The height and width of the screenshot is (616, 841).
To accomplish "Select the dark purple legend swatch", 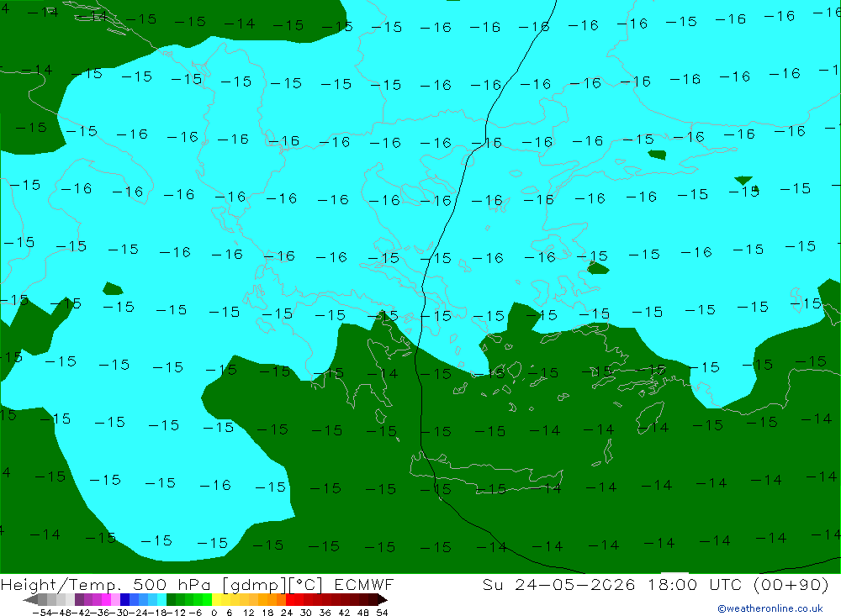I will pos(79,599).
